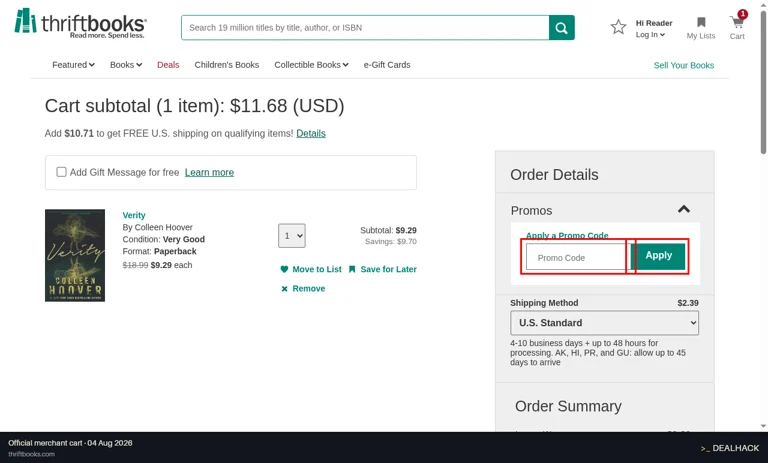This screenshot has height=463, width=768.
Task: Click the Cart subtotal heading
Action: tap(194, 106)
